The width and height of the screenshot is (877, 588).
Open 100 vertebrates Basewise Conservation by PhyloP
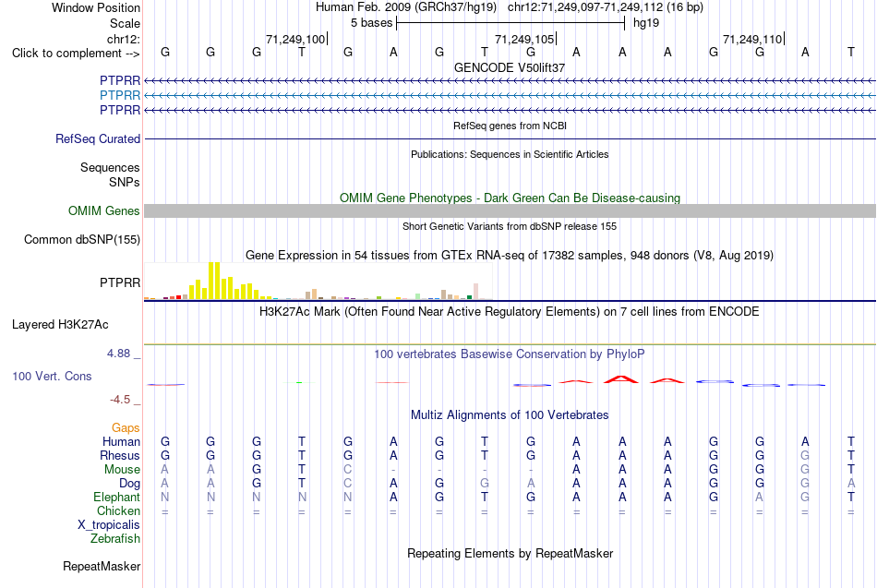[x=510, y=354]
